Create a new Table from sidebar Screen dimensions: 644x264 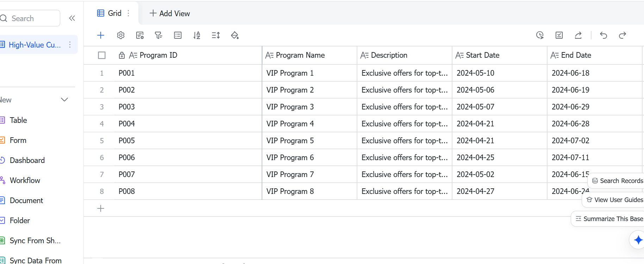tap(18, 120)
